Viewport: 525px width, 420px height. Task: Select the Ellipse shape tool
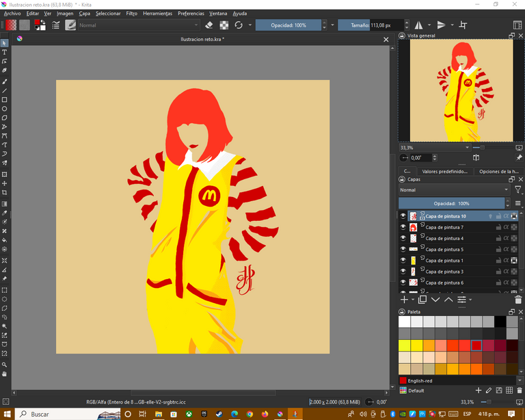[x=4, y=109]
